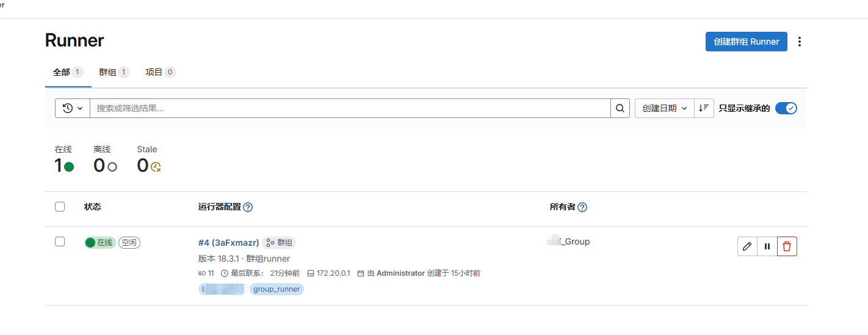Click the magnifier search button
Image resolution: width=868 pixels, height=335 pixels.
pos(620,108)
